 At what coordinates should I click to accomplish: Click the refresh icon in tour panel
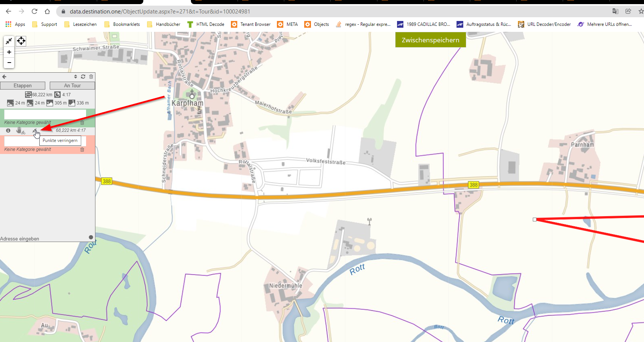[x=83, y=76]
